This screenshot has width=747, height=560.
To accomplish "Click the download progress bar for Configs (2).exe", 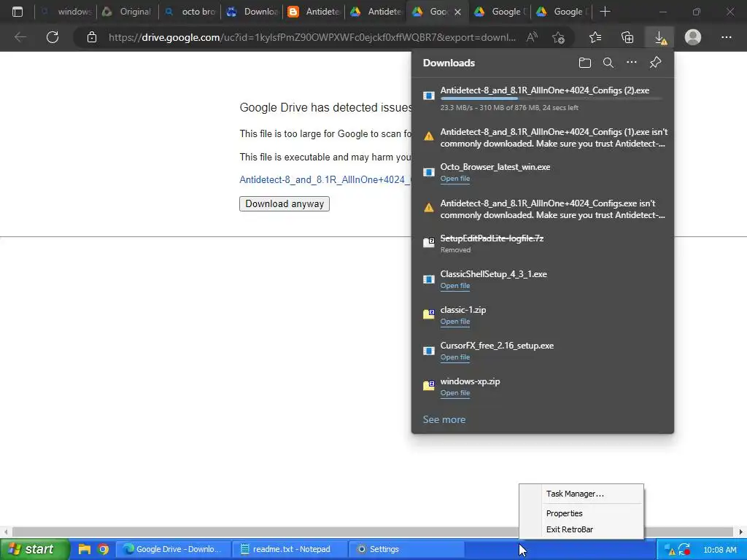I will (551, 98).
